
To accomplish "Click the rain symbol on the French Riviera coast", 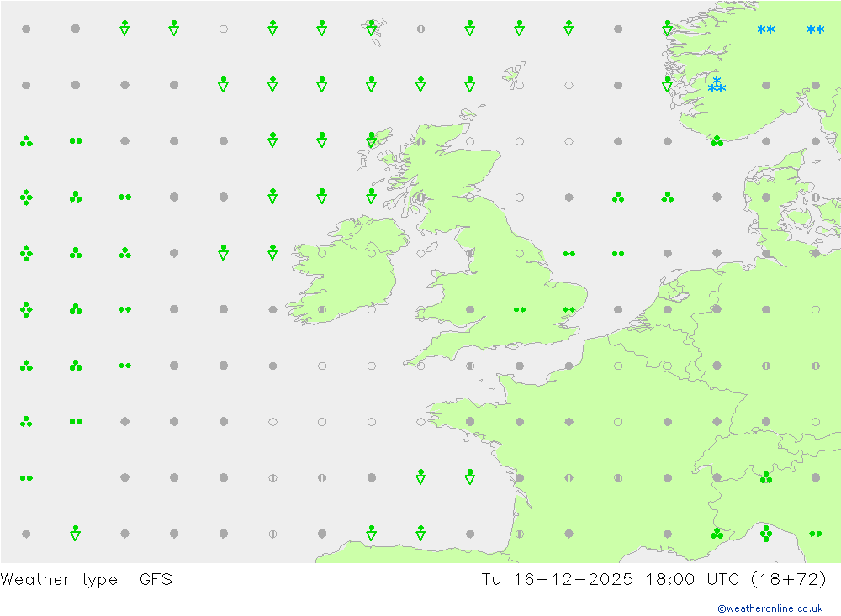I will pyautogui.click(x=717, y=534).
